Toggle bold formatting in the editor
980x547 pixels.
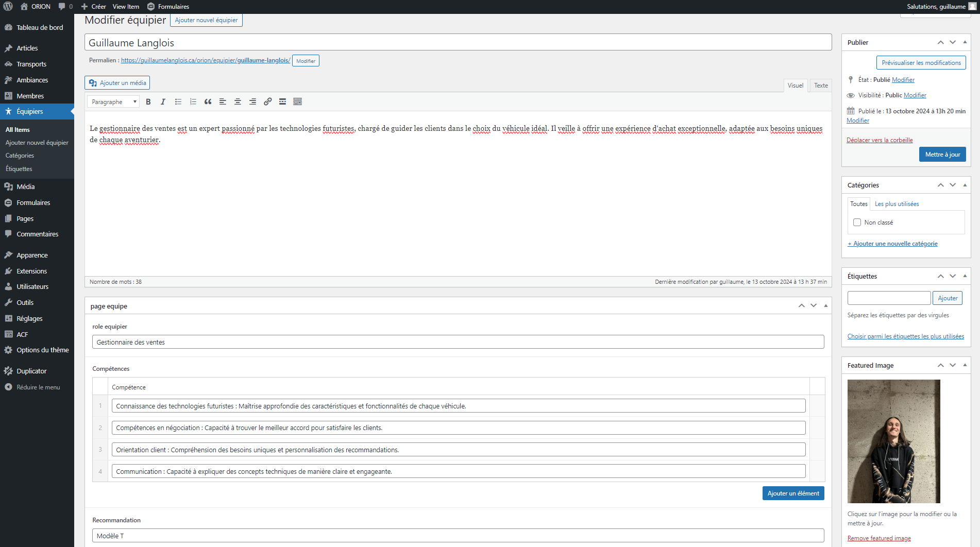148,101
